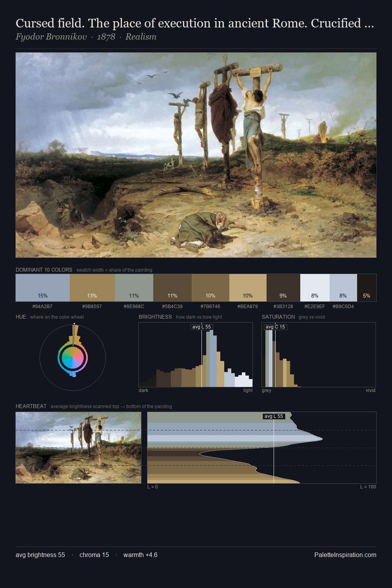392x588 pixels.
Task: Click the hue color wheel chart
Action: coord(73,357)
